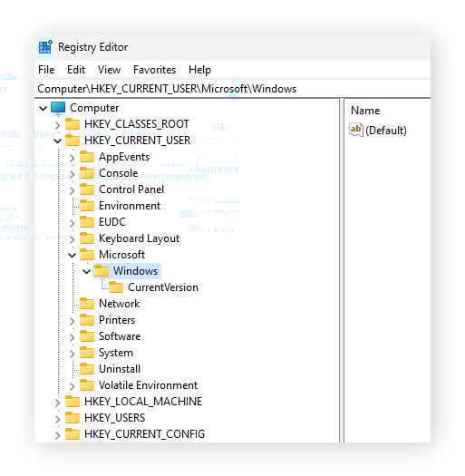Expand the AppEvents key
This screenshot has height=476, width=465.
(x=73, y=158)
